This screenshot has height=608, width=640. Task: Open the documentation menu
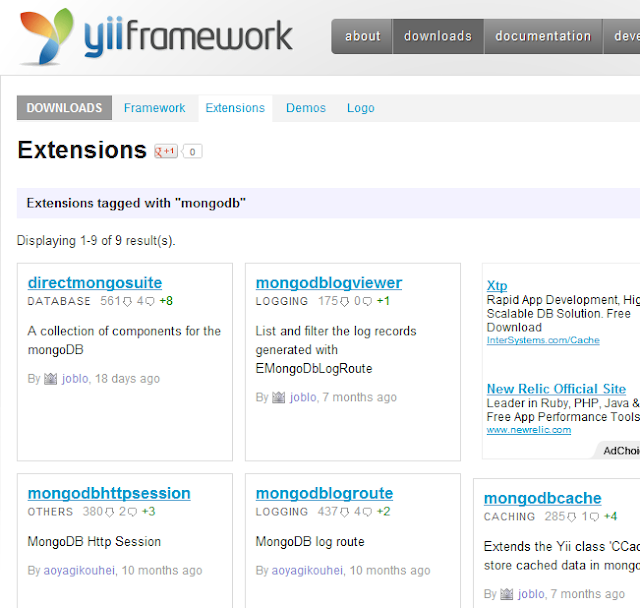[x=543, y=36]
